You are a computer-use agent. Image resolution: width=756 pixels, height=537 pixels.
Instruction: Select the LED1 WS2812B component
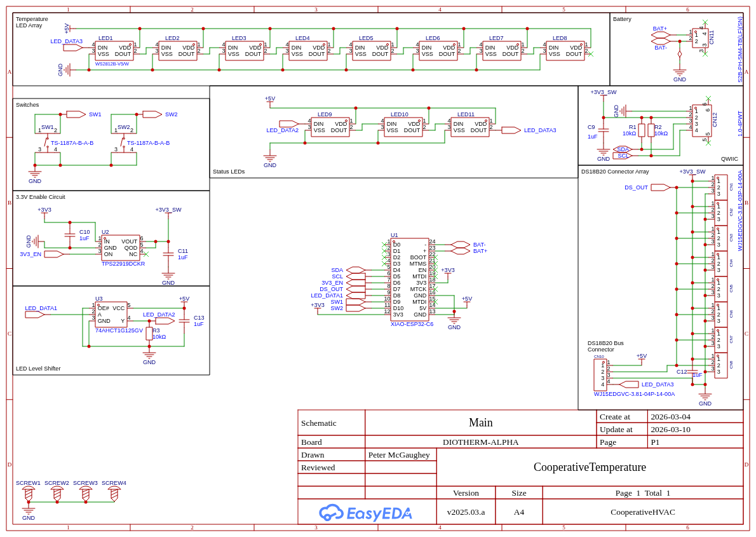tap(114, 51)
